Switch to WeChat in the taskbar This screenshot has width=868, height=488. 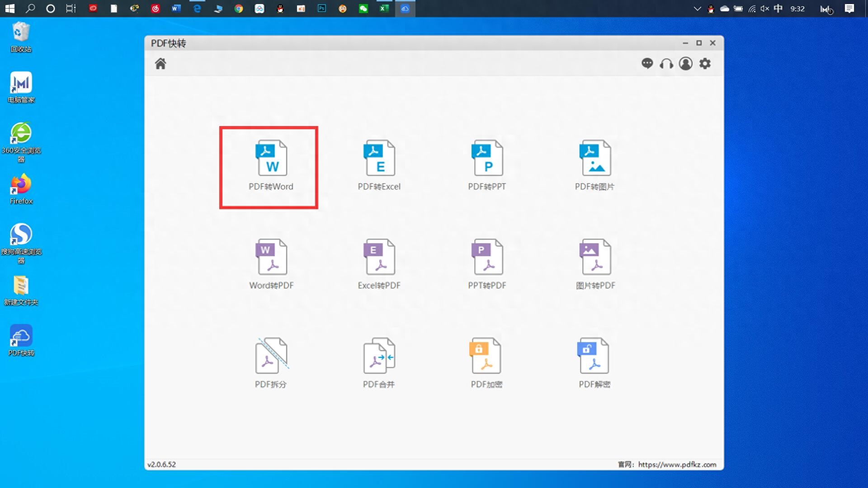pyautogui.click(x=363, y=9)
